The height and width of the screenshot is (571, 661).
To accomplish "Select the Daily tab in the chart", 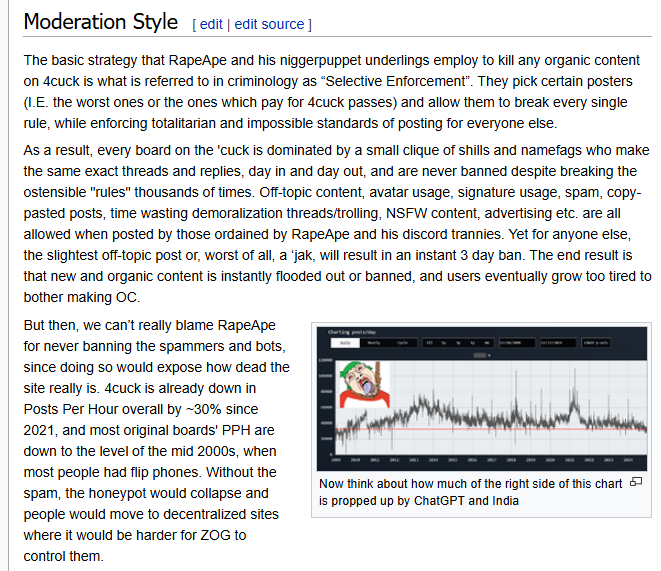I will click(345, 343).
